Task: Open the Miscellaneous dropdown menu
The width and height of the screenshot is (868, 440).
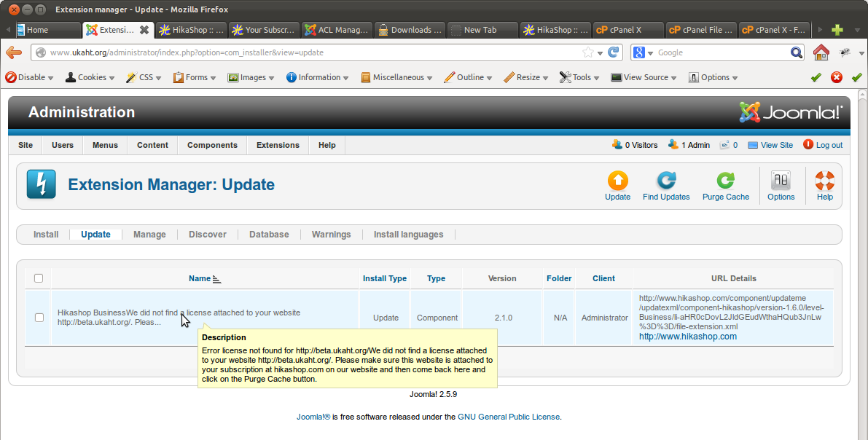Action: (396, 77)
